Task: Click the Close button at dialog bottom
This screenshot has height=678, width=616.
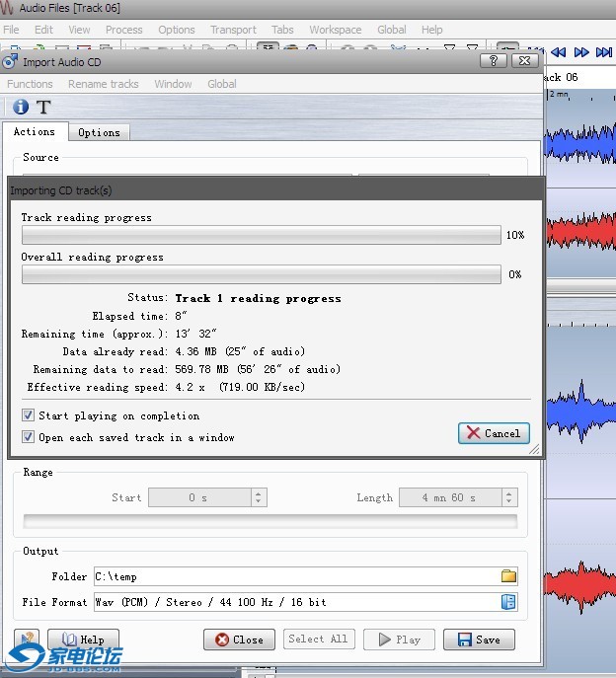Action: (239, 640)
